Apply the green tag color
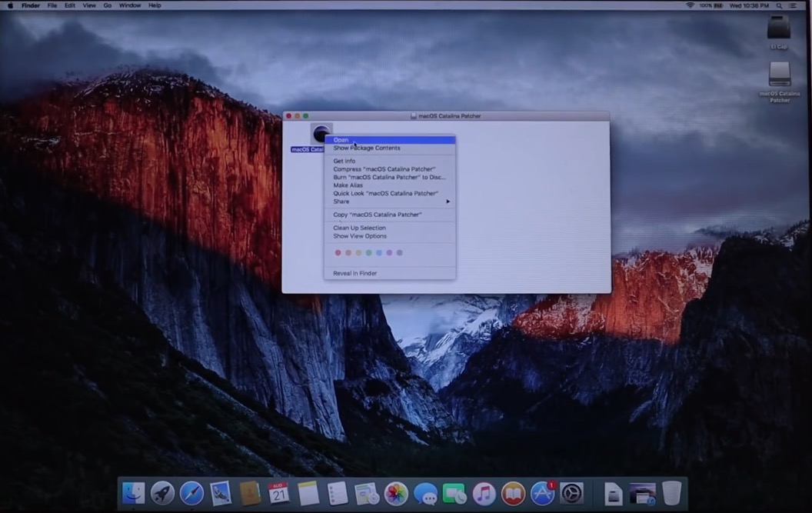 (369, 253)
